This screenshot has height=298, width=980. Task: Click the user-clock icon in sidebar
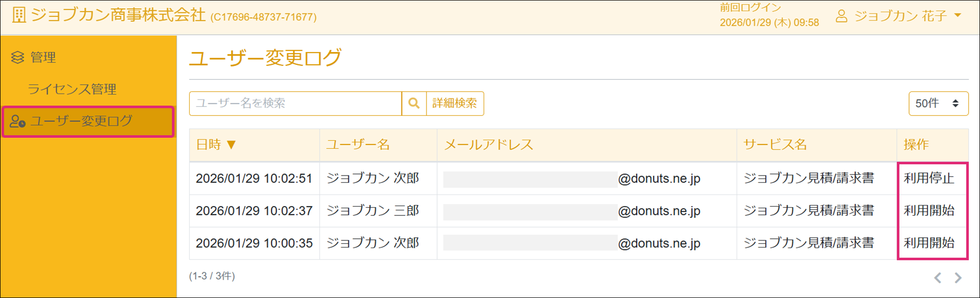pos(18,121)
